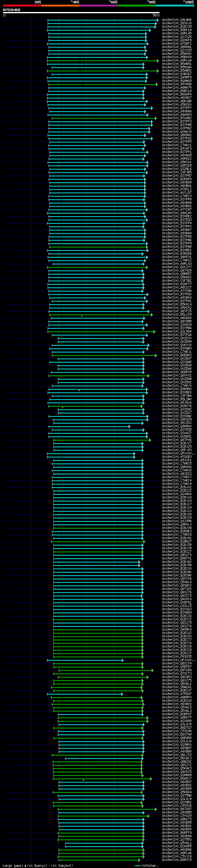Viewport: 197px width, 868px height.
Task: Click cyan alignment bar of UniRef100_B3TPP7
Action: point(101,108)
